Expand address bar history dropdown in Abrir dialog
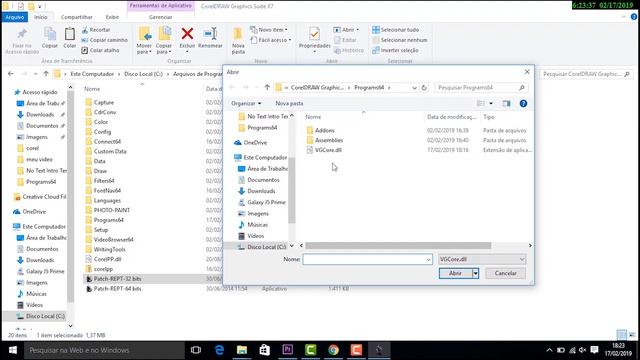 (x=414, y=88)
